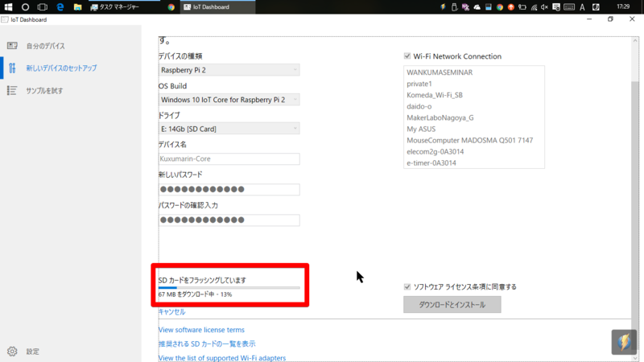Image resolution: width=644 pixels, height=362 pixels.
Task: Click the confirm password field
Action: [x=229, y=220]
